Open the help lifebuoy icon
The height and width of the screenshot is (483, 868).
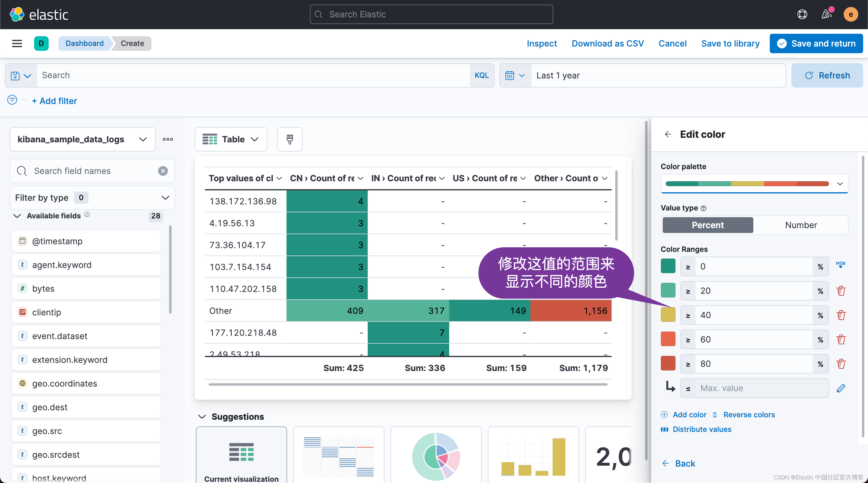[x=802, y=14]
